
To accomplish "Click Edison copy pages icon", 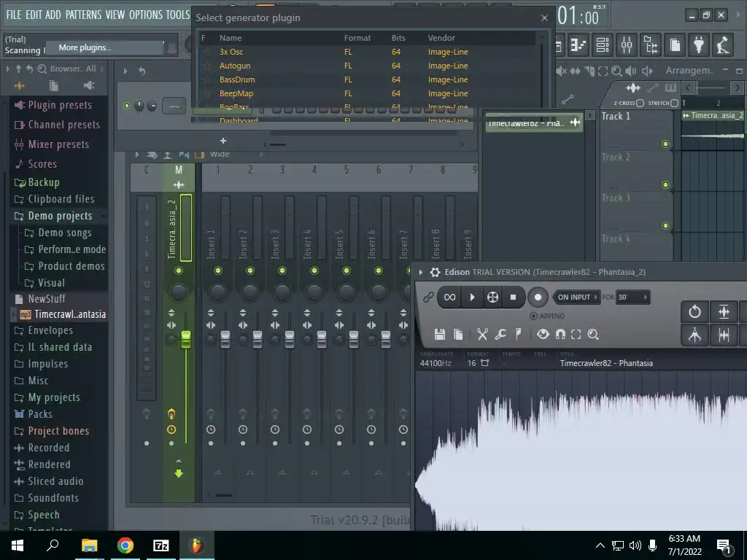I will 458,334.
